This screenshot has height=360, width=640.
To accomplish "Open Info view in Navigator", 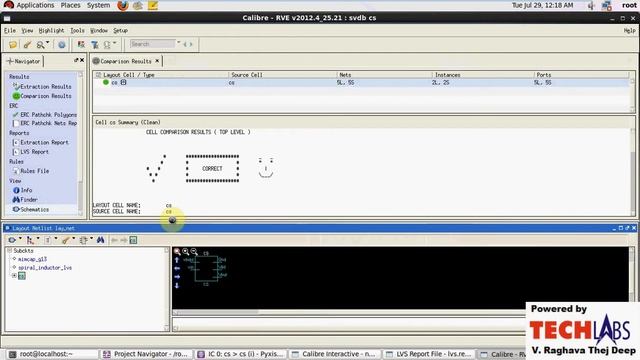I will [22, 190].
